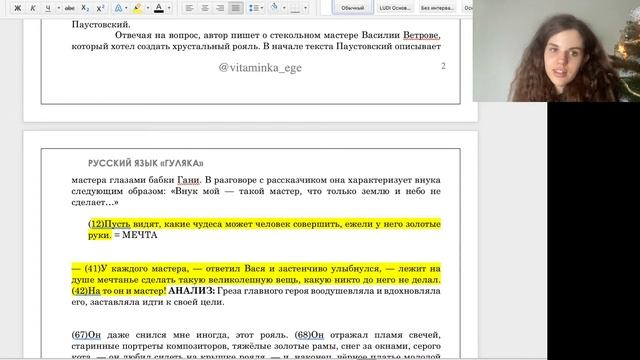Expand borders dropdown arrow
The image size is (640, 360).
coord(305,8)
